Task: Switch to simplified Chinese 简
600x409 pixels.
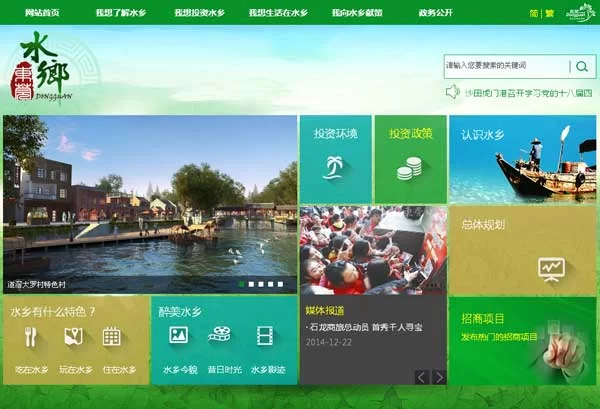Action: pos(533,13)
